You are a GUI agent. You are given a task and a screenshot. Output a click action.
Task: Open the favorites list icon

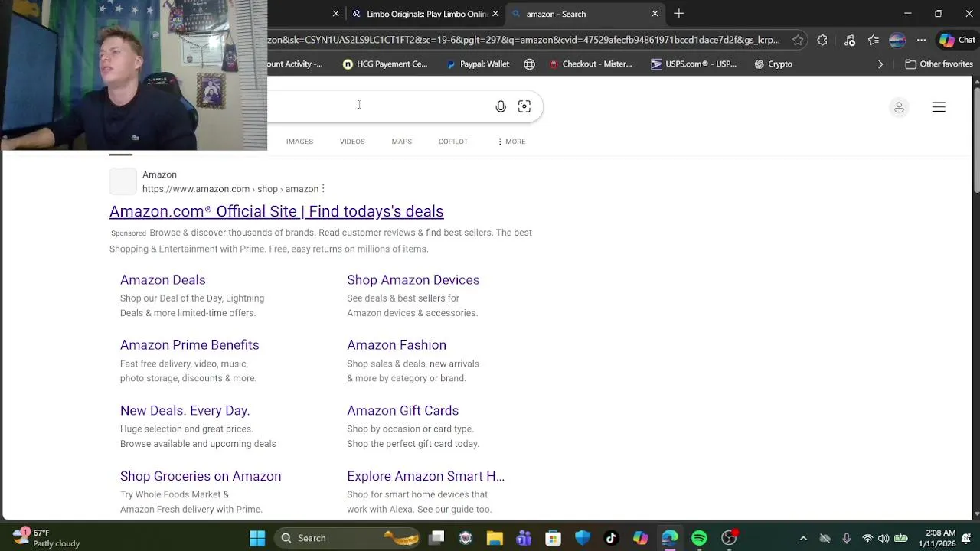[x=874, y=40]
